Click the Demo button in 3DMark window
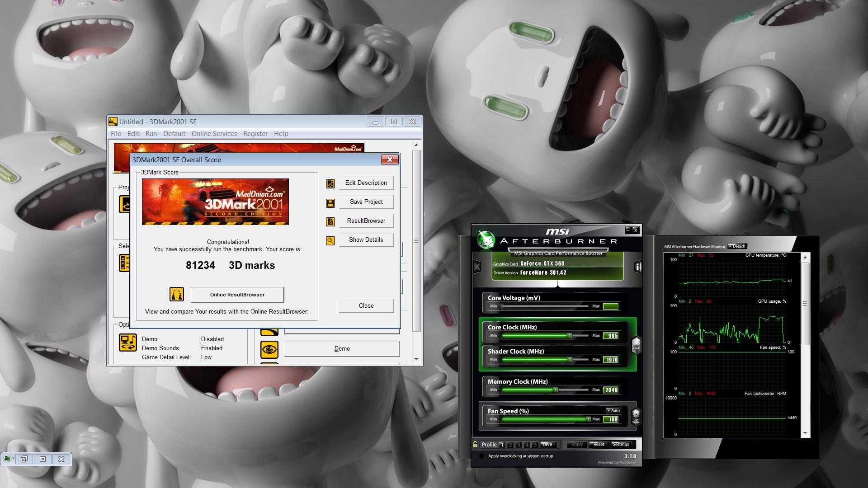Viewport: 868px width, 488px height. coord(342,349)
